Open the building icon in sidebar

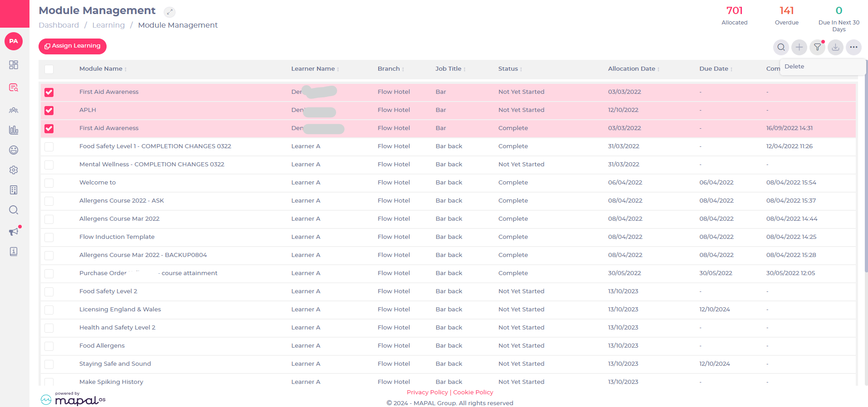click(x=14, y=190)
